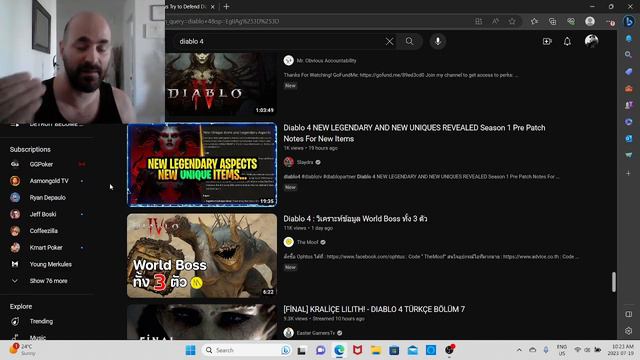Open Edge sidebar search icon

pos(629,55)
